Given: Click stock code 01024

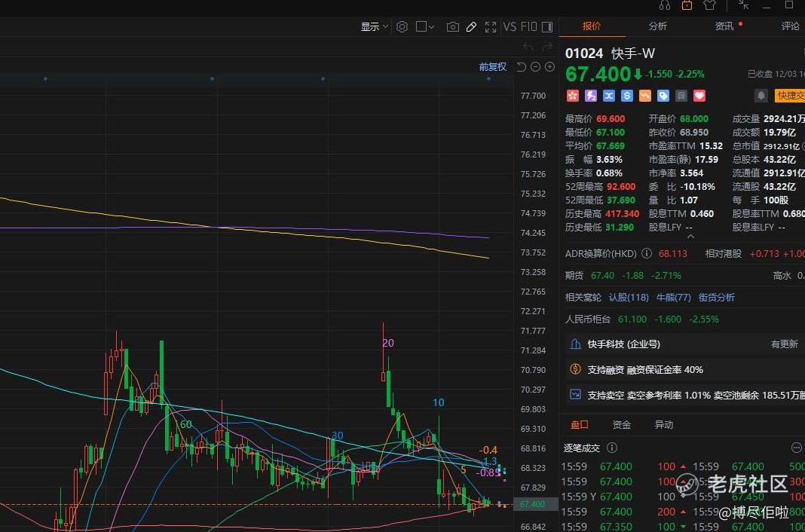Looking at the screenshot, I should point(583,54).
